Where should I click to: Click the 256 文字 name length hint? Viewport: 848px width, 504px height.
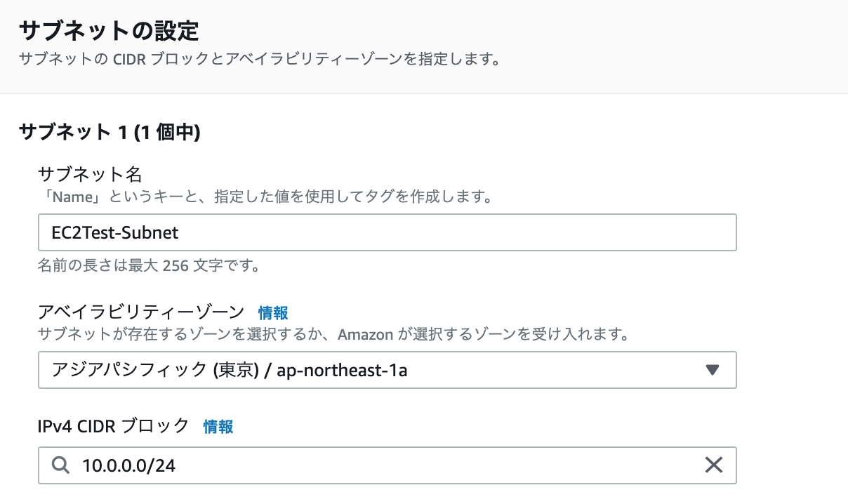(149, 267)
